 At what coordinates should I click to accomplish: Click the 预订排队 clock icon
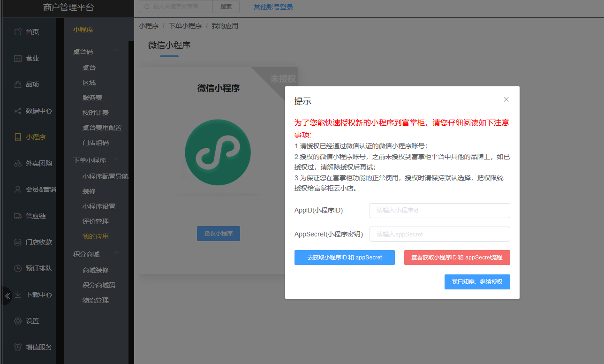point(18,268)
